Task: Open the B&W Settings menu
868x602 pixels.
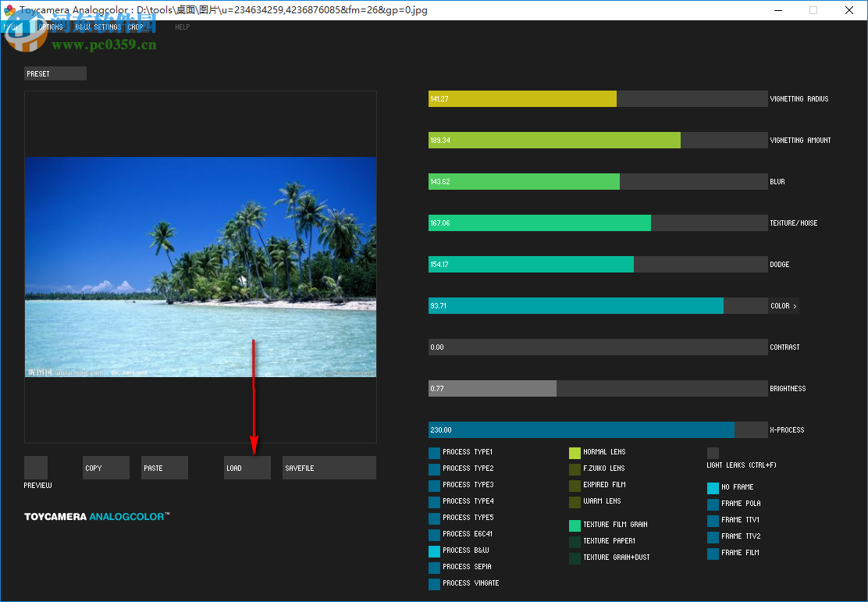Action: [98, 27]
